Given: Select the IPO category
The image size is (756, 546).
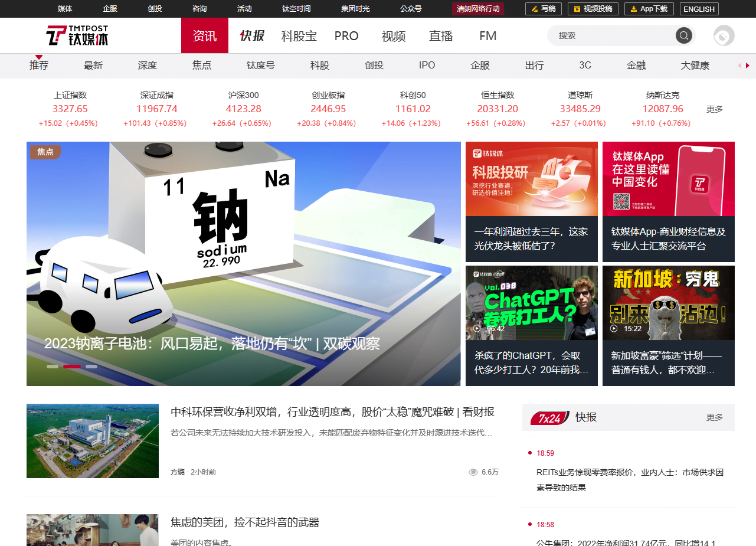Looking at the screenshot, I should tap(427, 66).
